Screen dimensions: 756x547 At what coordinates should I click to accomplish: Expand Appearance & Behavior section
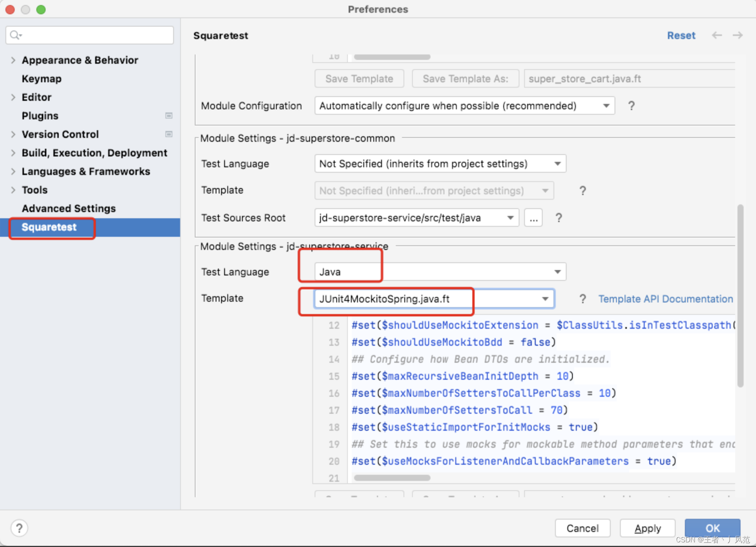pos(13,60)
